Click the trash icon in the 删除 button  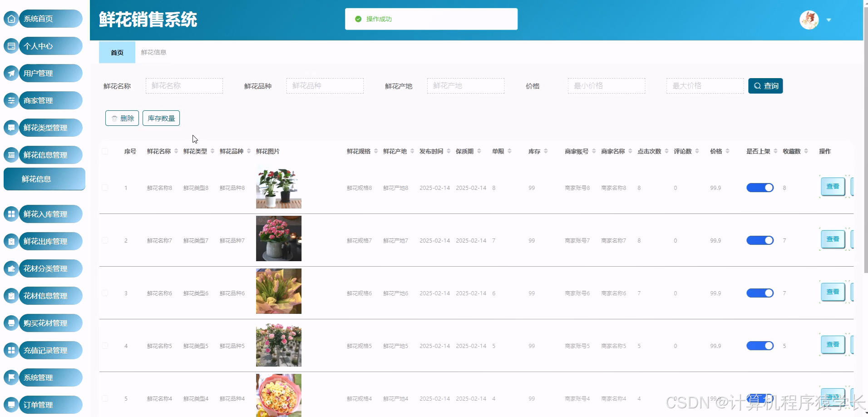point(114,118)
